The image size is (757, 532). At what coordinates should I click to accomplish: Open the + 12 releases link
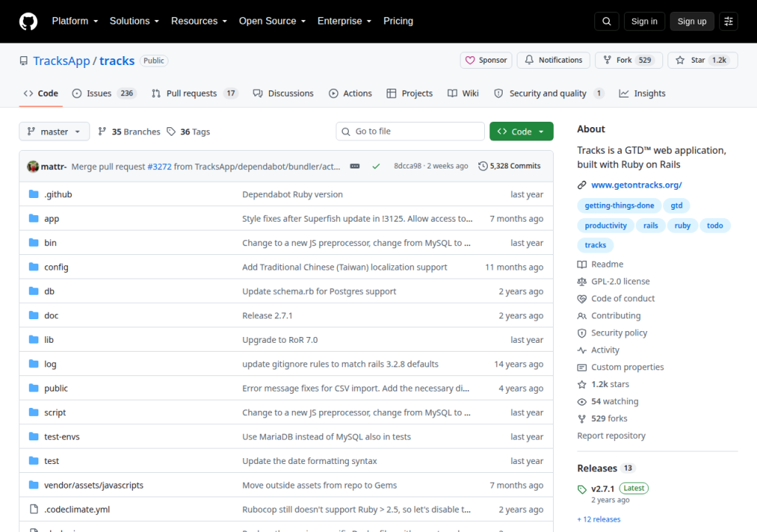(x=599, y=519)
